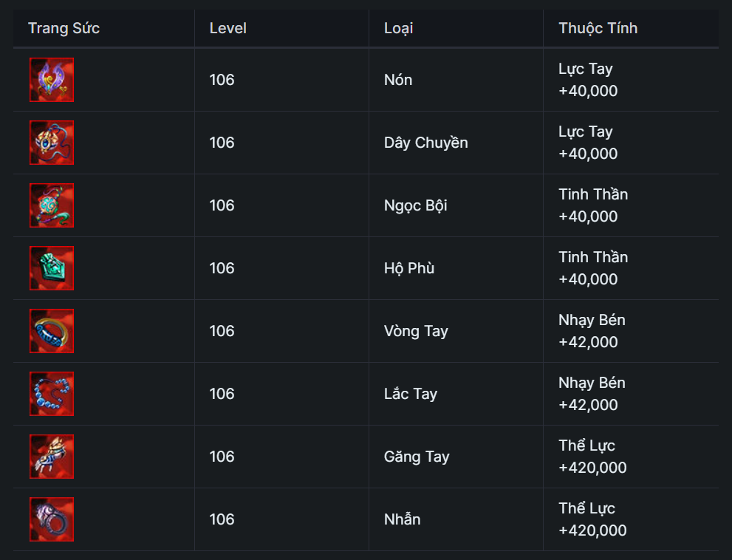
Task: Click the Nón hat item icon
Action: tap(52, 80)
